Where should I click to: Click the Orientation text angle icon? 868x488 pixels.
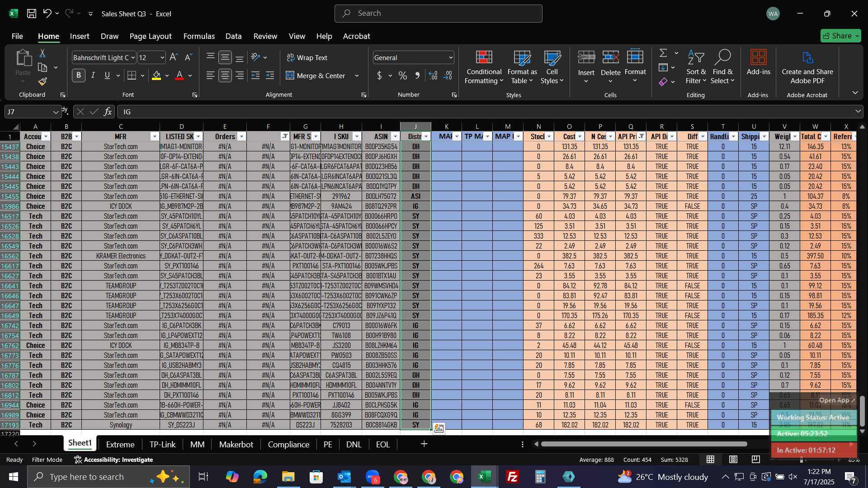point(255,57)
